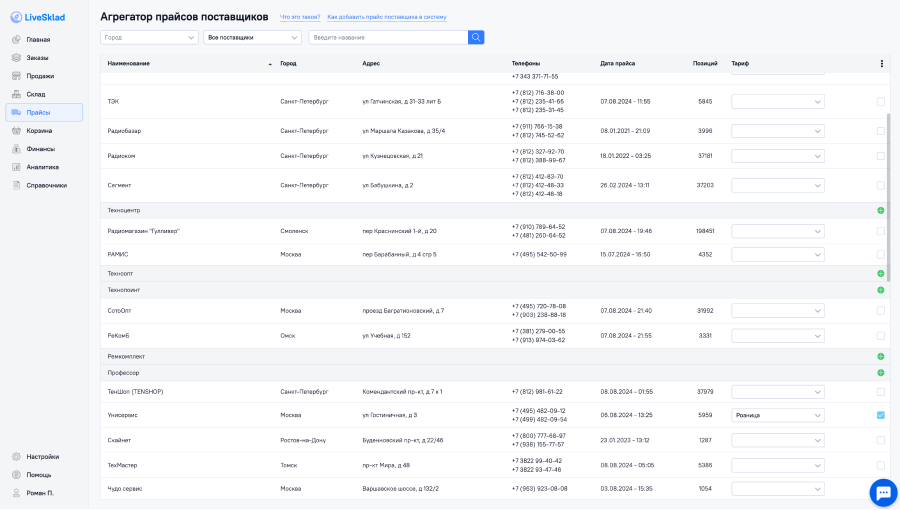Open the live chat bubble

pos(883,493)
